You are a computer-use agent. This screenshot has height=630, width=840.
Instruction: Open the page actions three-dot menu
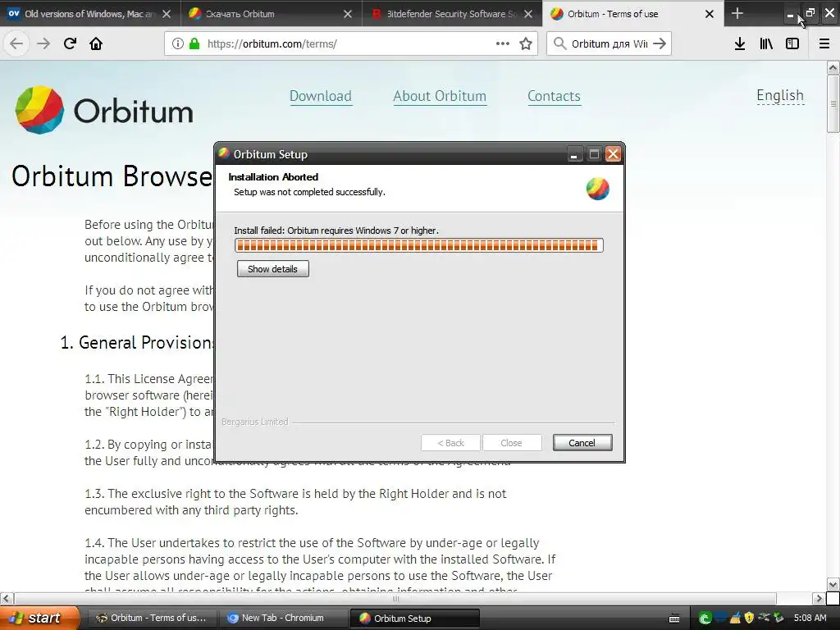[x=503, y=44]
